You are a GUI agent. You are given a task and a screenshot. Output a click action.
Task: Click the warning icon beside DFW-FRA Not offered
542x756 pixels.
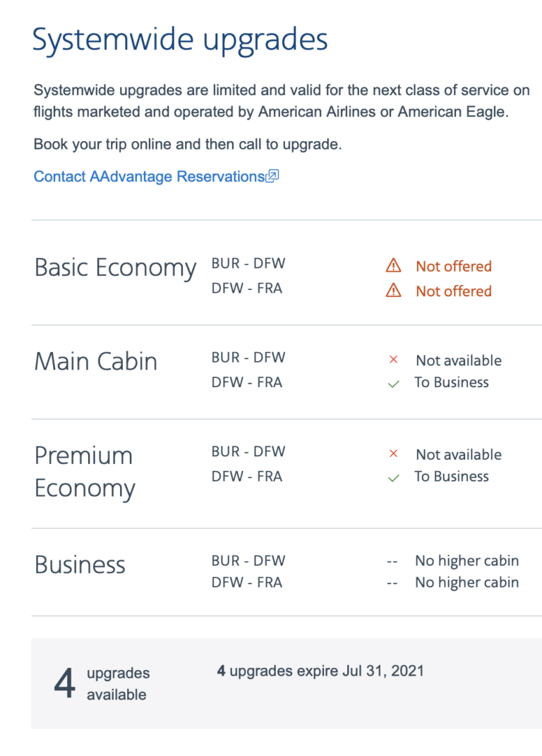[393, 291]
